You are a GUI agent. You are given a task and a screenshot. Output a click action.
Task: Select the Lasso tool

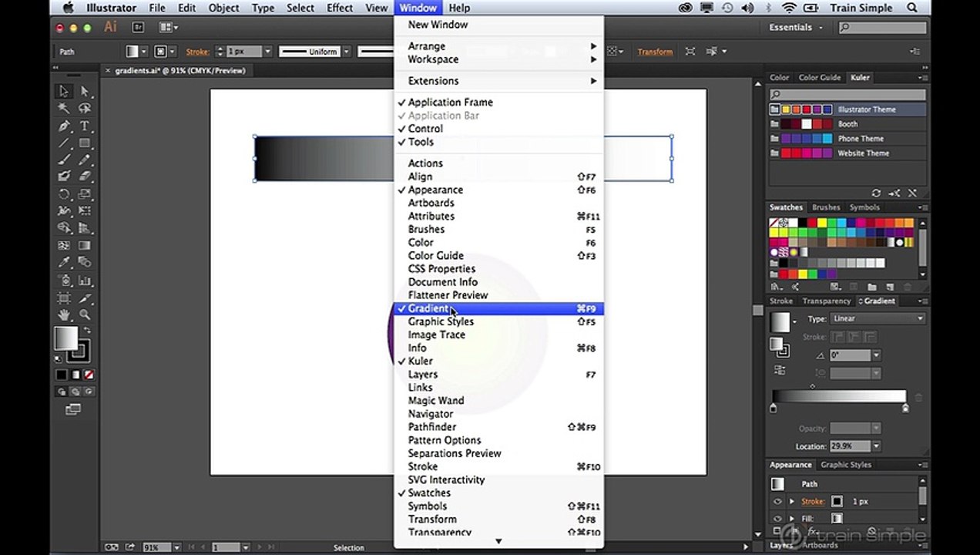(x=84, y=109)
